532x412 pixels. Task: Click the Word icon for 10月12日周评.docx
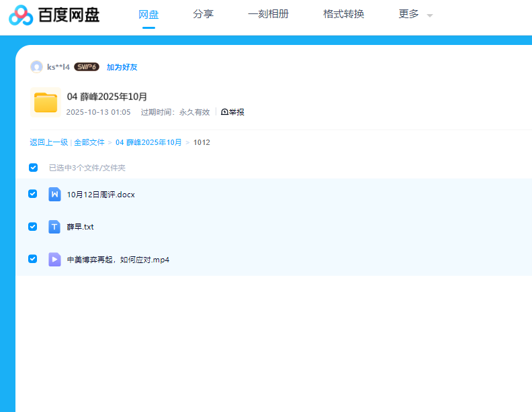coord(54,195)
